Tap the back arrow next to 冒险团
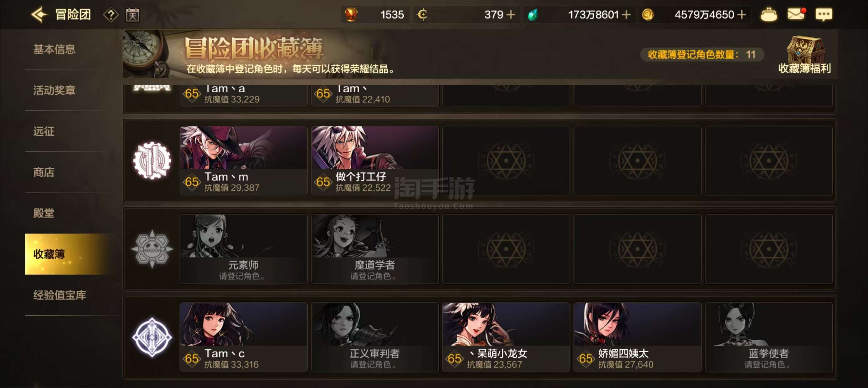The image size is (868, 388). pos(39,14)
